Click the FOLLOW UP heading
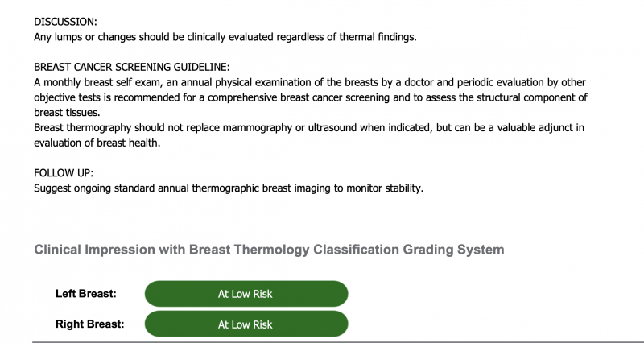This screenshot has height=343, width=644. point(62,173)
